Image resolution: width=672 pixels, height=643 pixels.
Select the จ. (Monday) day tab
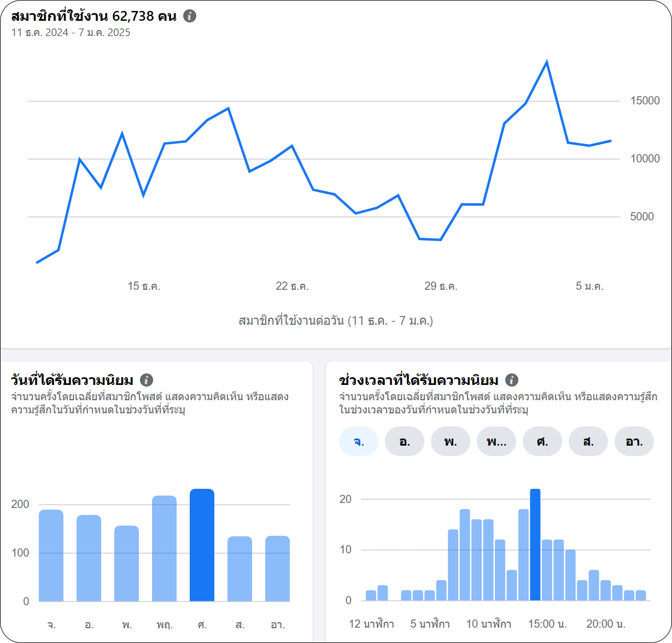(x=359, y=442)
